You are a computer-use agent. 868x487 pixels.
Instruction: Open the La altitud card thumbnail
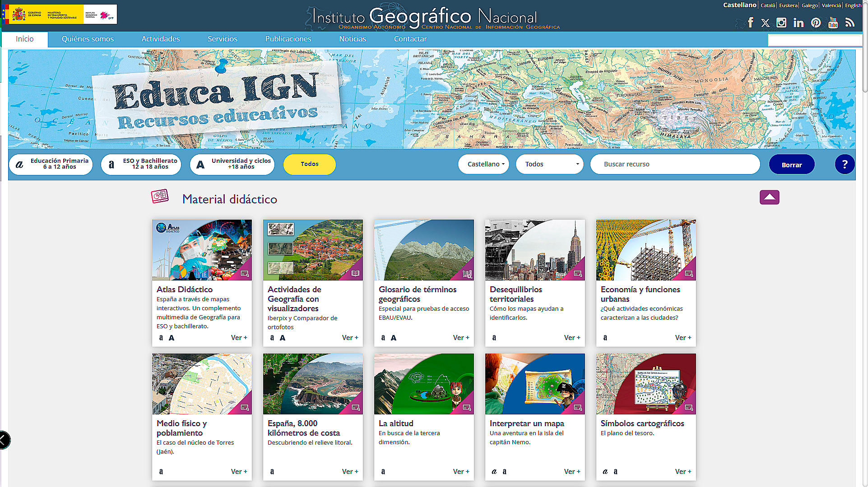424,384
